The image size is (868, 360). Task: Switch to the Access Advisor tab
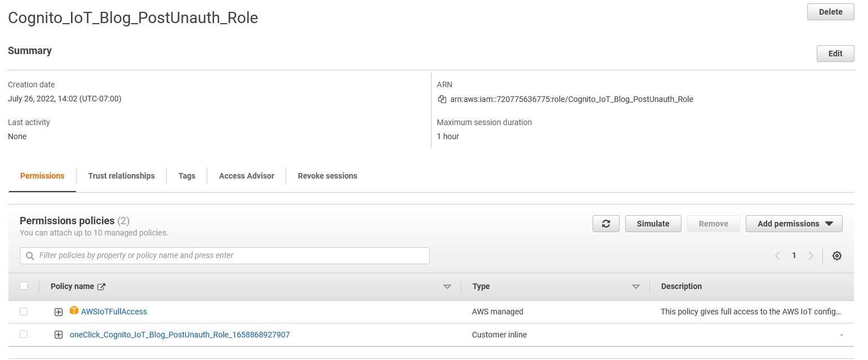tap(247, 176)
